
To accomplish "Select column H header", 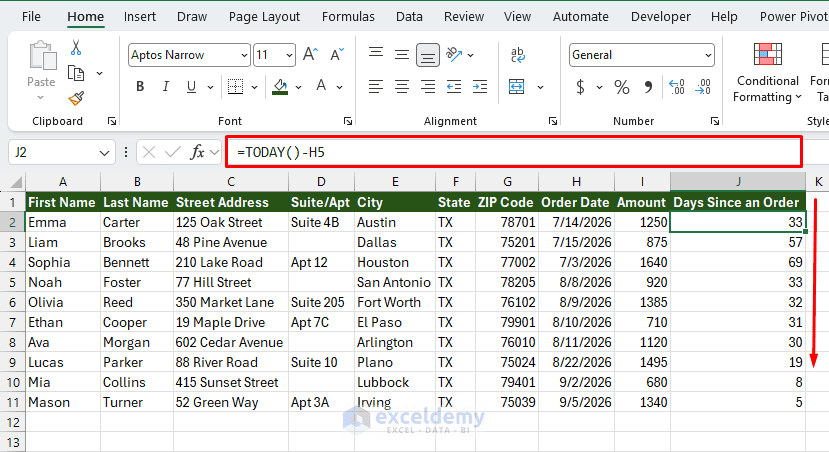I will [576, 182].
